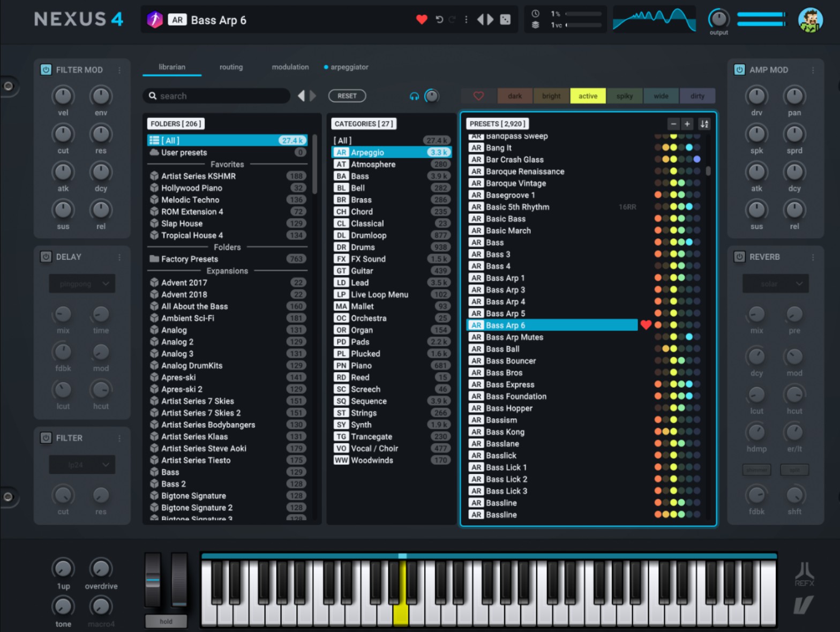840x632 pixels.
Task: Toggle Filter power button
Action: pyautogui.click(x=46, y=438)
